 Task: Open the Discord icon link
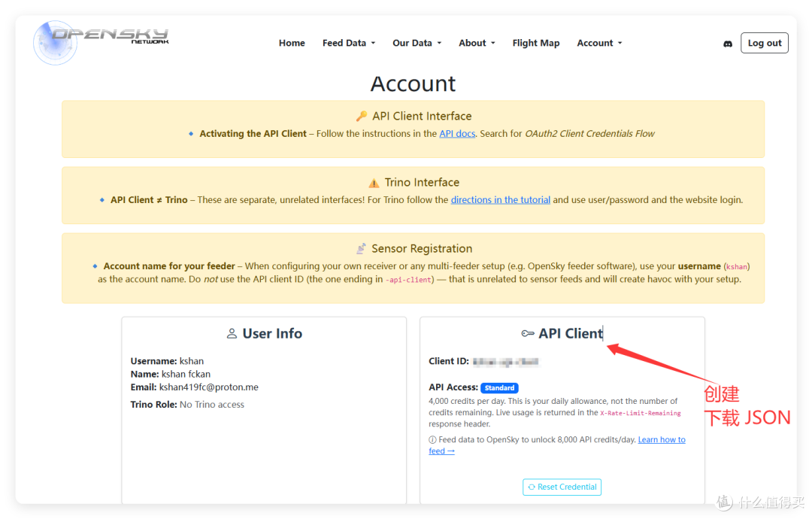(x=728, y=44)
